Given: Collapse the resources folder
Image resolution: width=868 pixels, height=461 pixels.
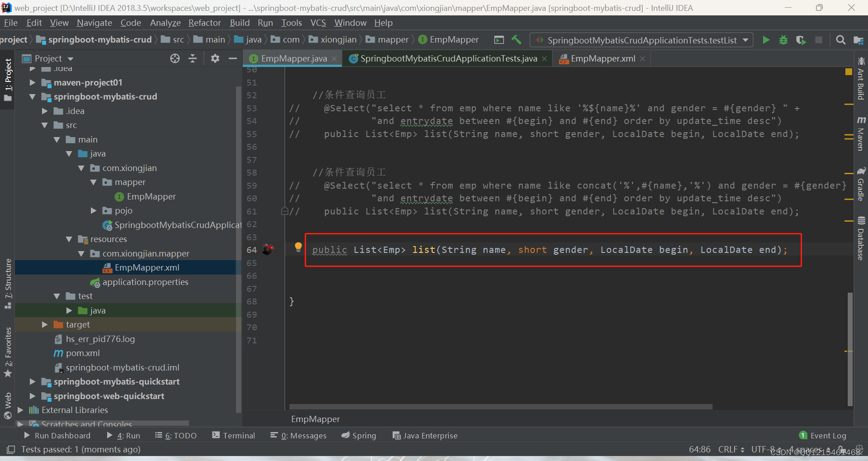Looking at the screenshot, I should coord(69,239).
